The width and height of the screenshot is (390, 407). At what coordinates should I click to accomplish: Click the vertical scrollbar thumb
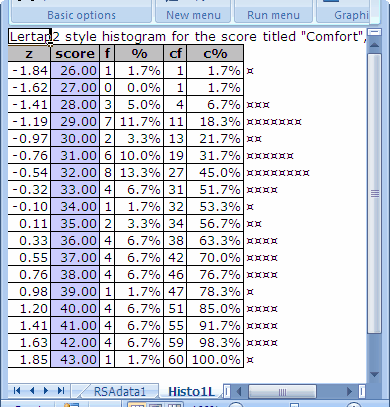[x=374, y=193]
